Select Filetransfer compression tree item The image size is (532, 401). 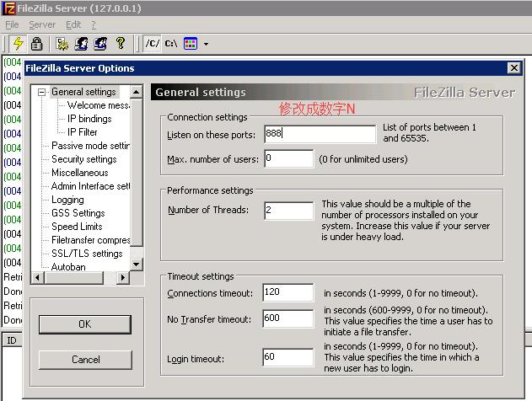(x=90, y=240)
